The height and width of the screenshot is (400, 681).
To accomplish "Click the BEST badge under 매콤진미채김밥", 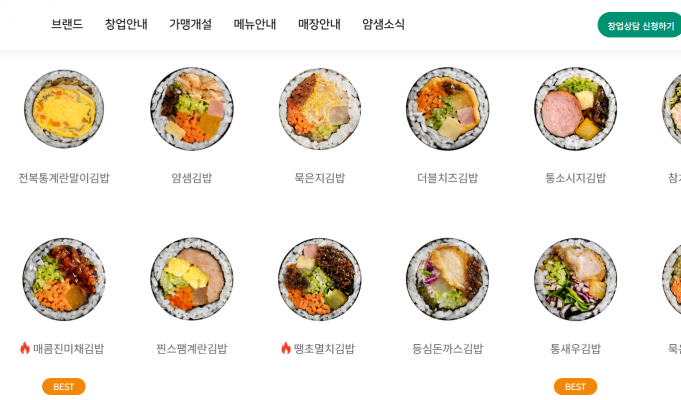I will (64, 387).
